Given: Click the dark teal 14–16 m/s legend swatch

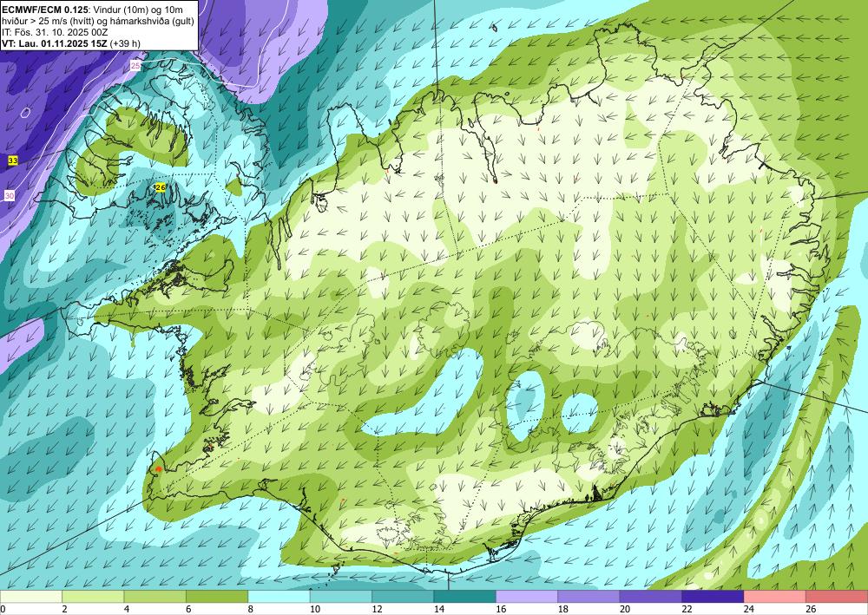Looking at the screenshot, I should 465,596.
